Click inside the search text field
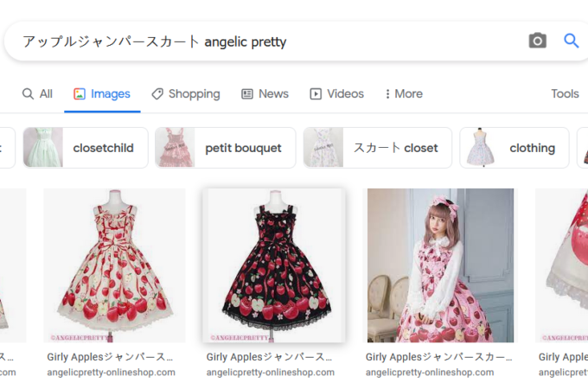Screen dimensions: 588x389 pyautogui.click(x=259, y=41)
